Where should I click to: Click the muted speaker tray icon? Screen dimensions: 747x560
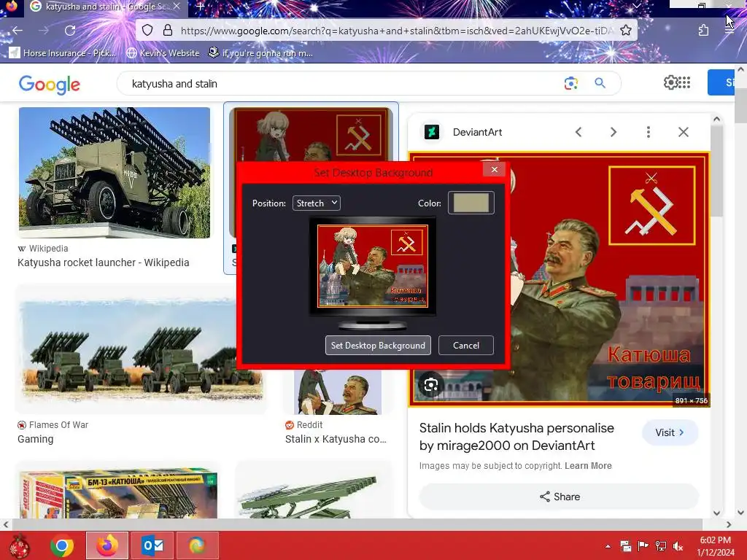click(678, 546)
